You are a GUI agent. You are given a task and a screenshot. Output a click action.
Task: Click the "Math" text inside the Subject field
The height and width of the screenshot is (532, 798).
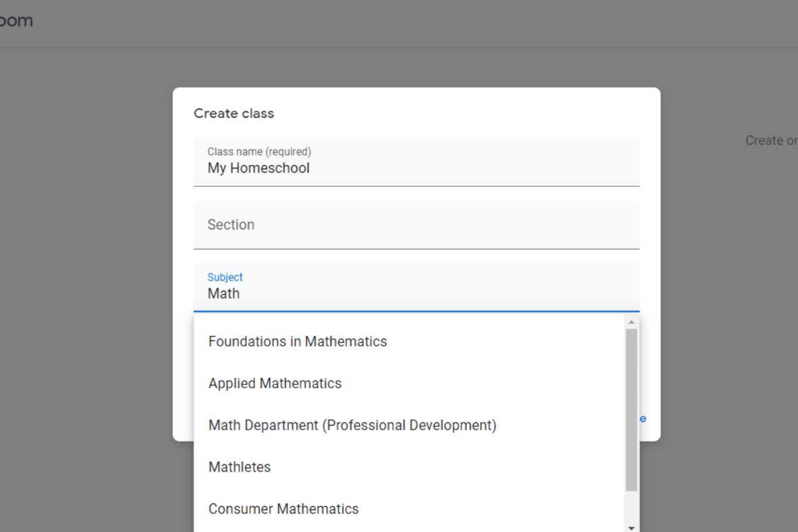[x=223, y=293]
